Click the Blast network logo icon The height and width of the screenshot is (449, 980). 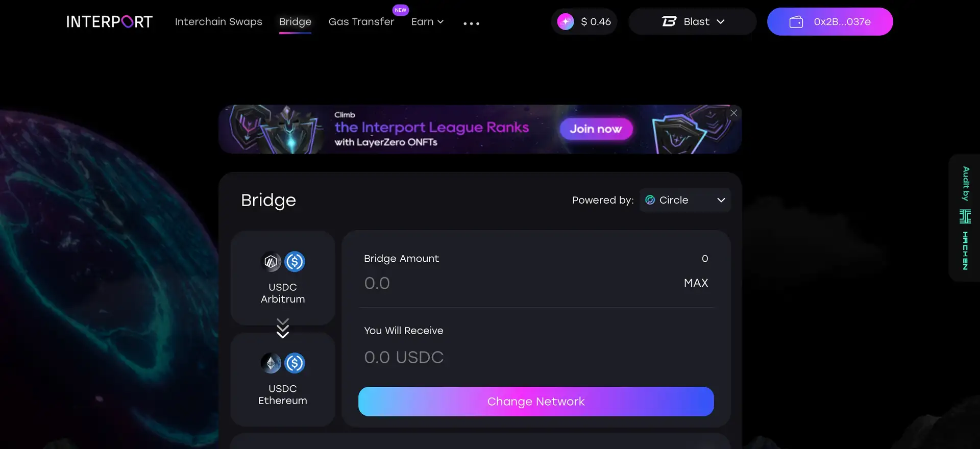coord(669,21)
